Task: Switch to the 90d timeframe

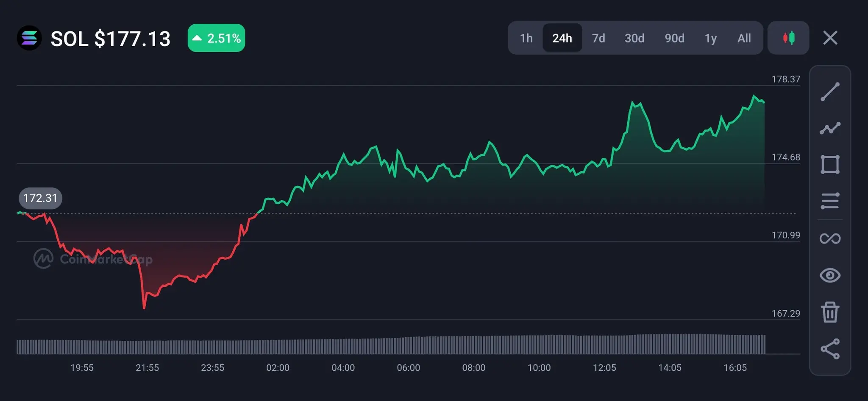Action: [x=674, y=38]
